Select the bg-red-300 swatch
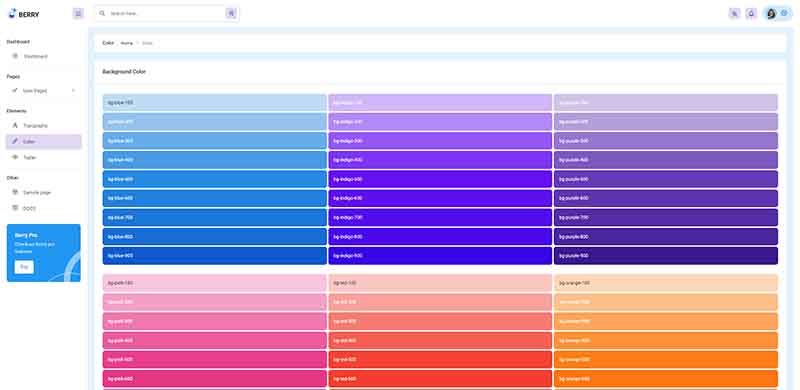Image resolution: width=800 pixels, height=390 pixels. coord(440,321)
